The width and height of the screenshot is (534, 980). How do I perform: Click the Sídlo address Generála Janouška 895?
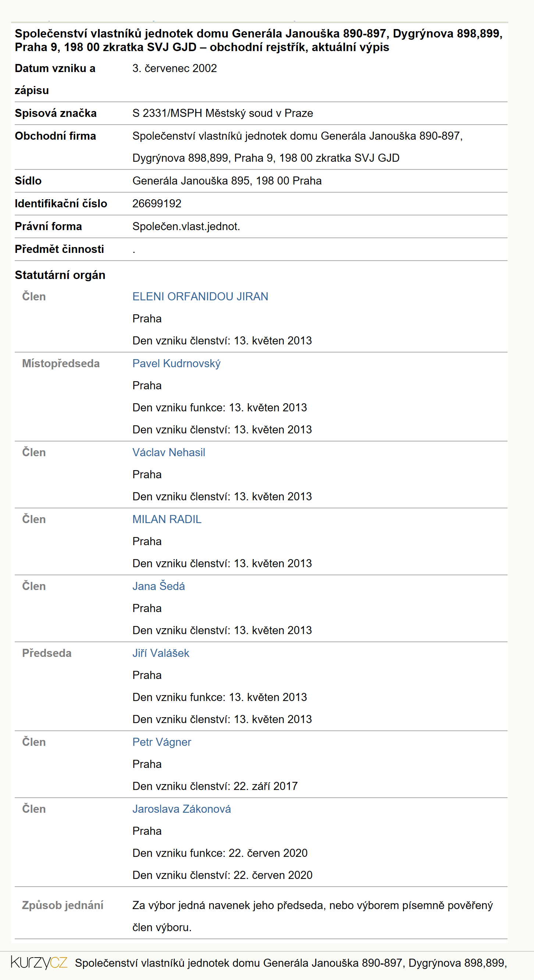point(227,181)
